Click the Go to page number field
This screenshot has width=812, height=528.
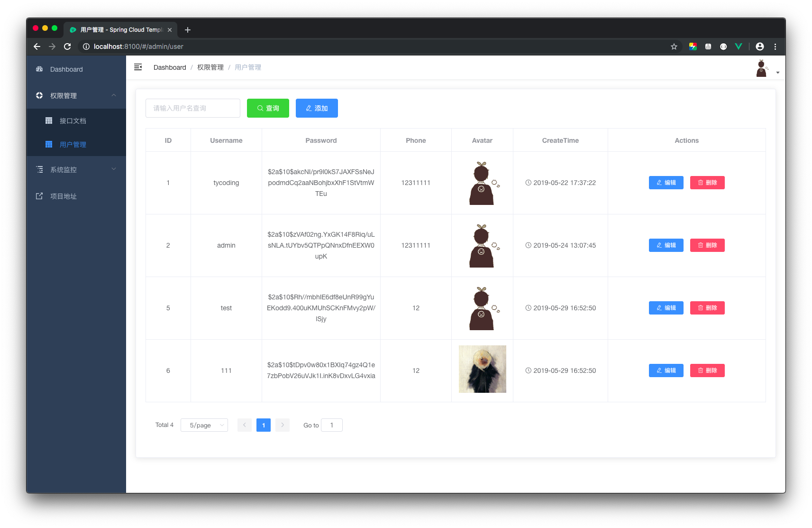click(x=332, y=425)
